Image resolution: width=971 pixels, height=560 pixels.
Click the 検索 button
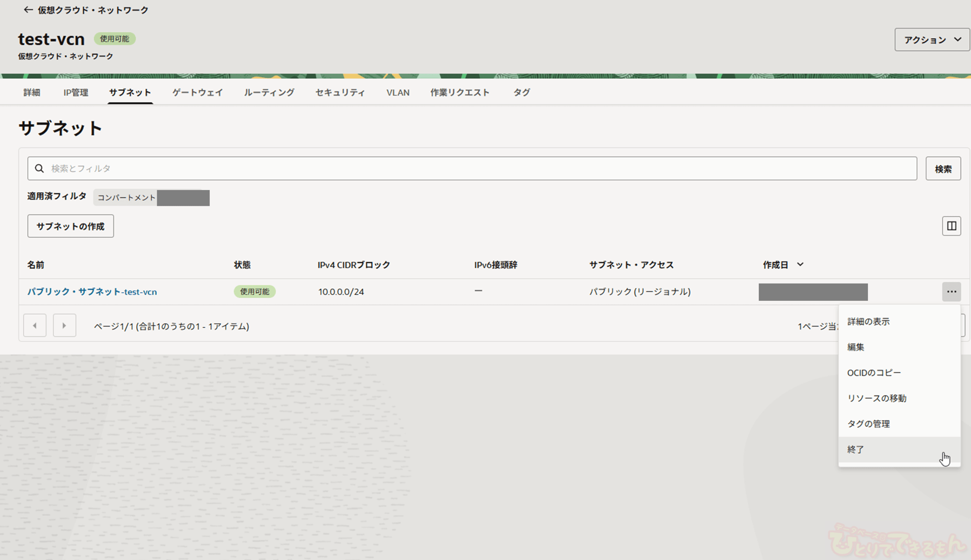pos(943,169)
